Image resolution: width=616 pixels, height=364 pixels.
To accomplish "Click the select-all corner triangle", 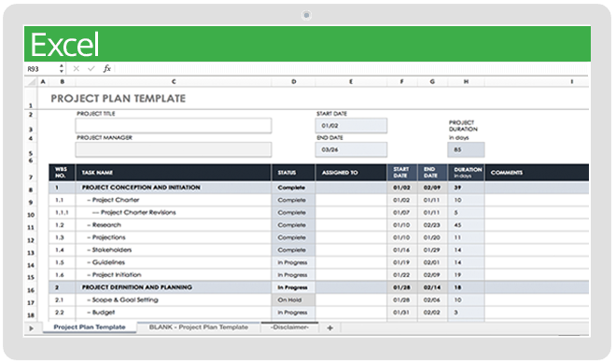I will point(31,82).
